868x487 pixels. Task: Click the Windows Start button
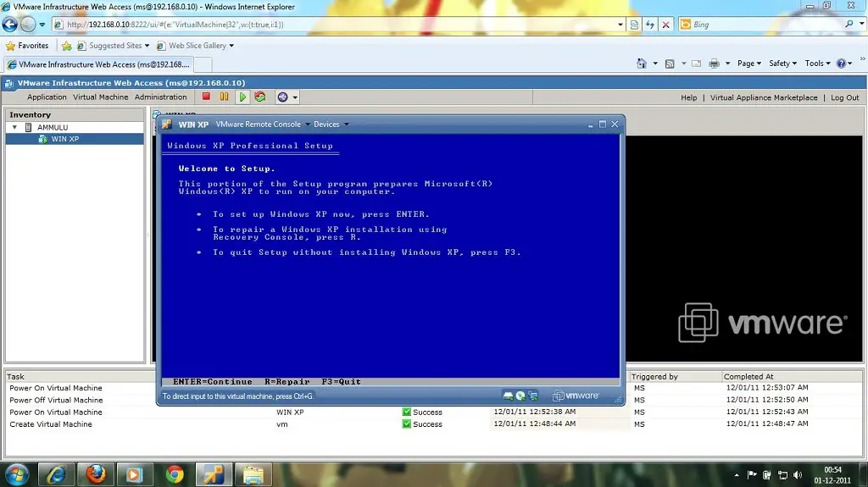[x=17, y=475]
